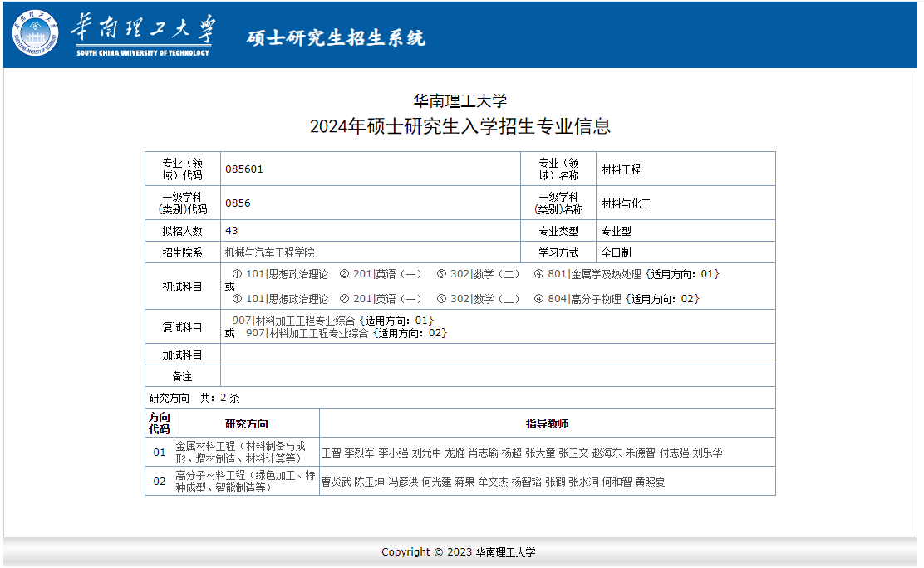924x568 pixels.
Task: Click the 硕士研究生招生系统 header title
Action: (x=336, y=37)
